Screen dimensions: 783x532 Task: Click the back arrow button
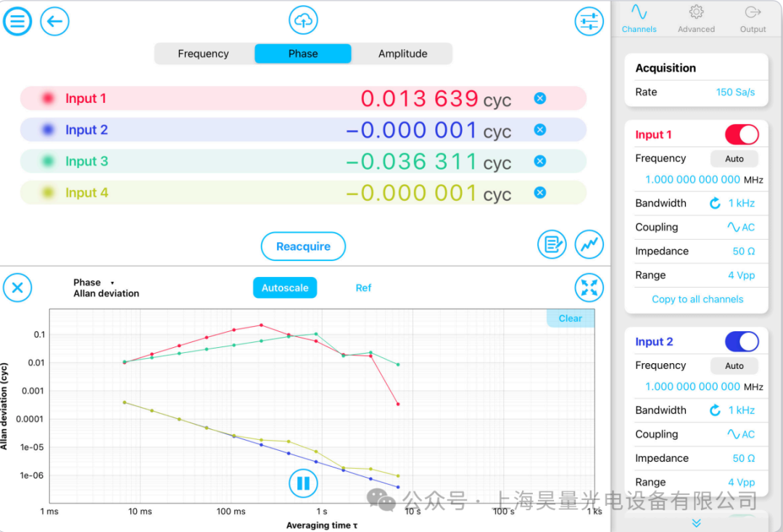[54, 21]
